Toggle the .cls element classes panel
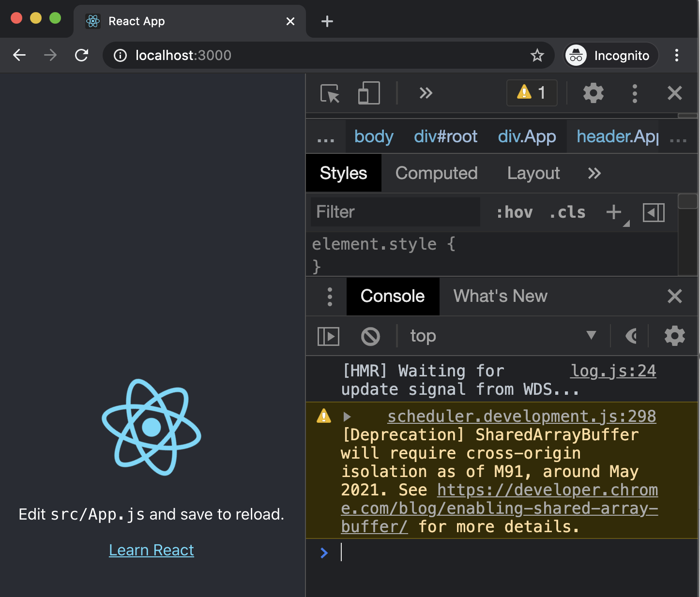The image size is (700, 597). pyautogui.click(x=567, y=212)
